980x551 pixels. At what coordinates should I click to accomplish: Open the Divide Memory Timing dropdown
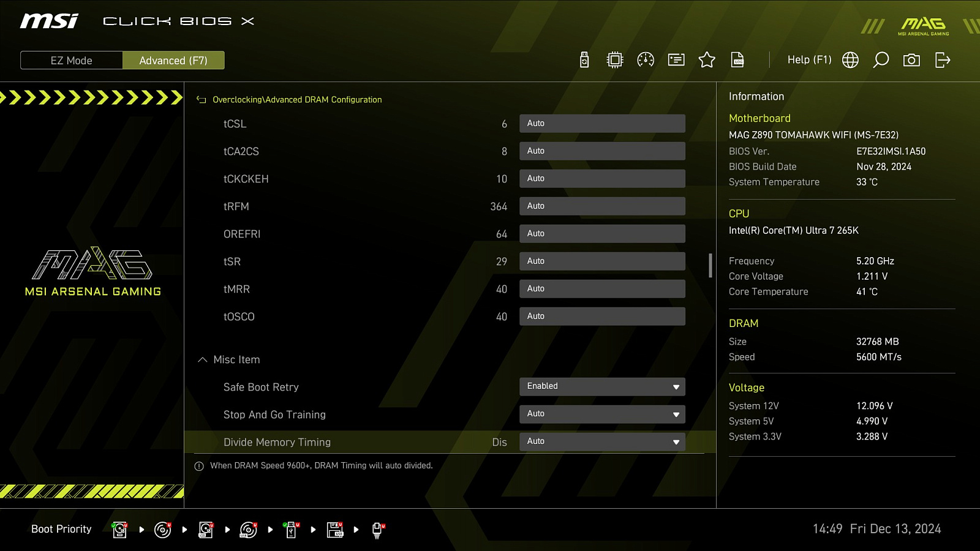(602, 441)
